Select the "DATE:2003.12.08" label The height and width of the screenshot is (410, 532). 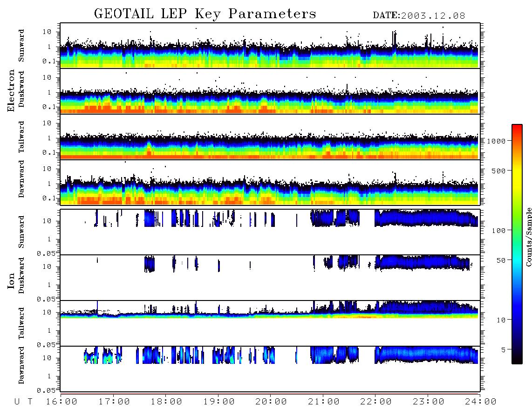pyautogui.click(x=419, y=16)
